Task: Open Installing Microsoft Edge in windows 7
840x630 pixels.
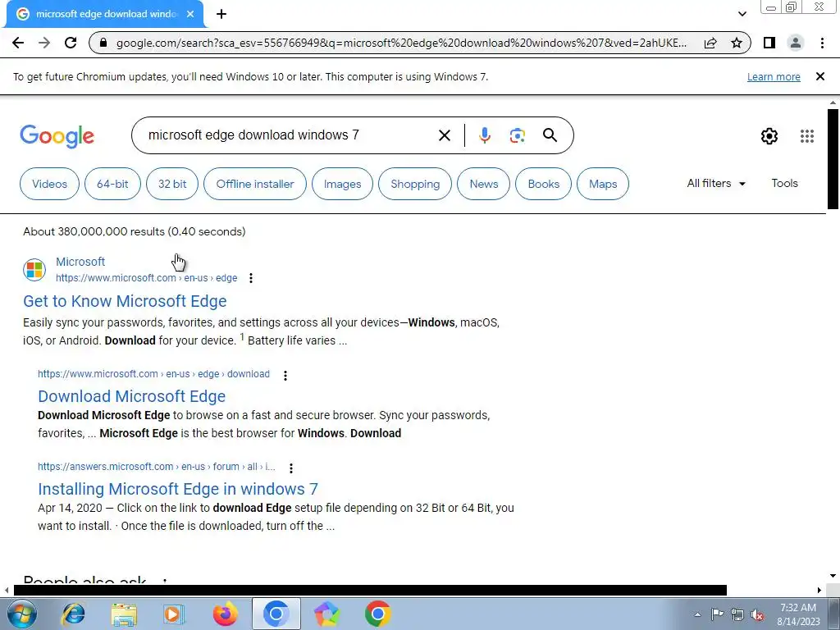Action: (178, 489)
